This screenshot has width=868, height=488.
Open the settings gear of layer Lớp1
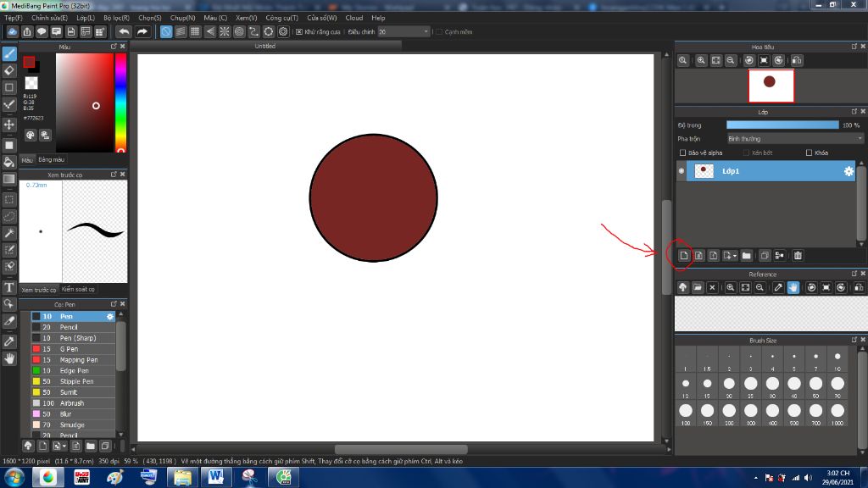pyautogui.click(x=849, y=171)
